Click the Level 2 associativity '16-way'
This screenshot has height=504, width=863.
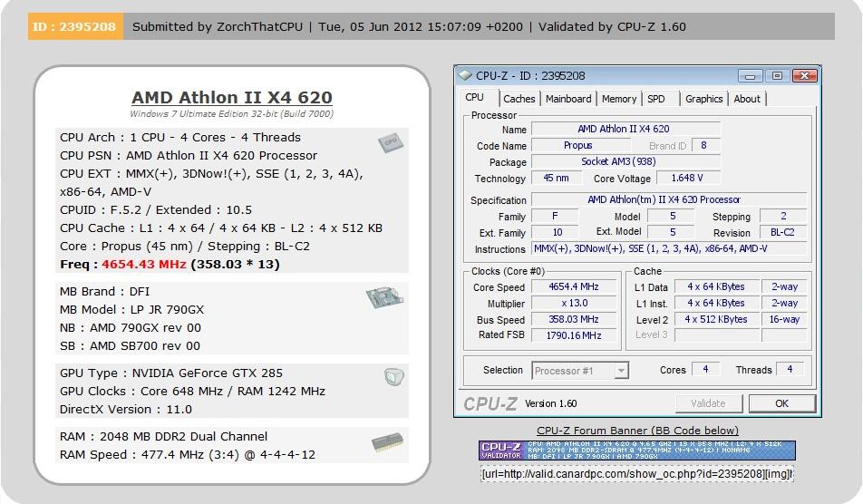tap(784, 319)
